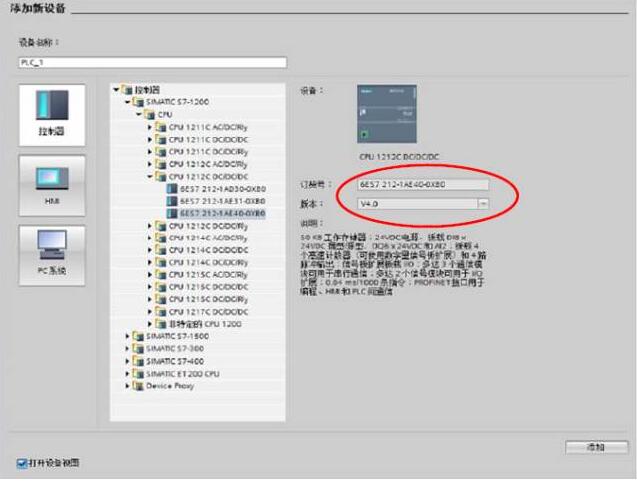Select module 6ES7 212-1AE31-0XB0 in tree
This screenshot has height=481, width=637.
(x=209, y=200)
